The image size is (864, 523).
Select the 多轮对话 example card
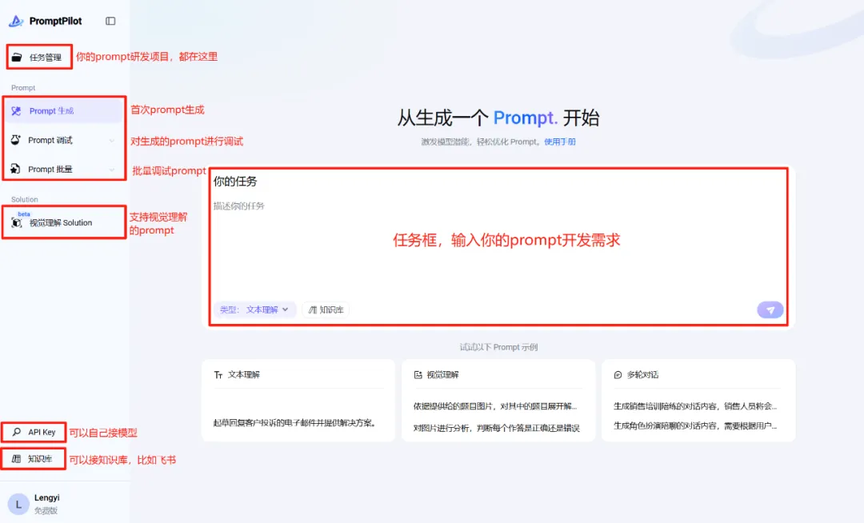(698, 400)
